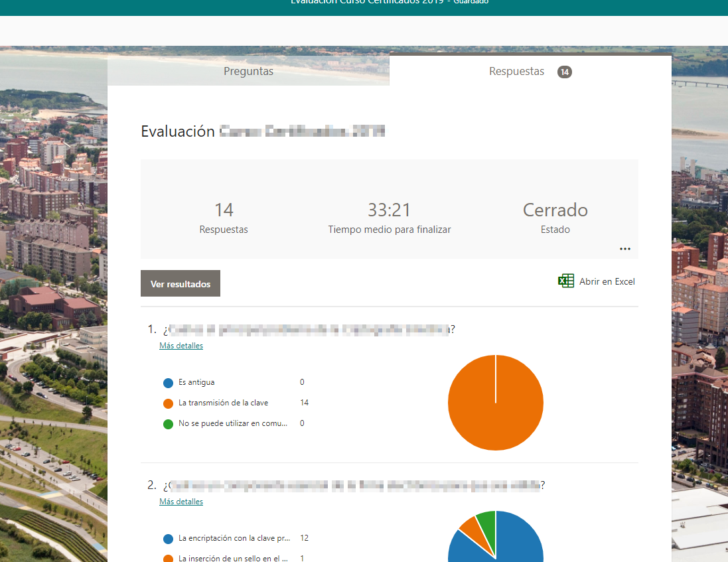Select 'La transmisión de la clave' label
728x562 pixels.
point(224,403)
